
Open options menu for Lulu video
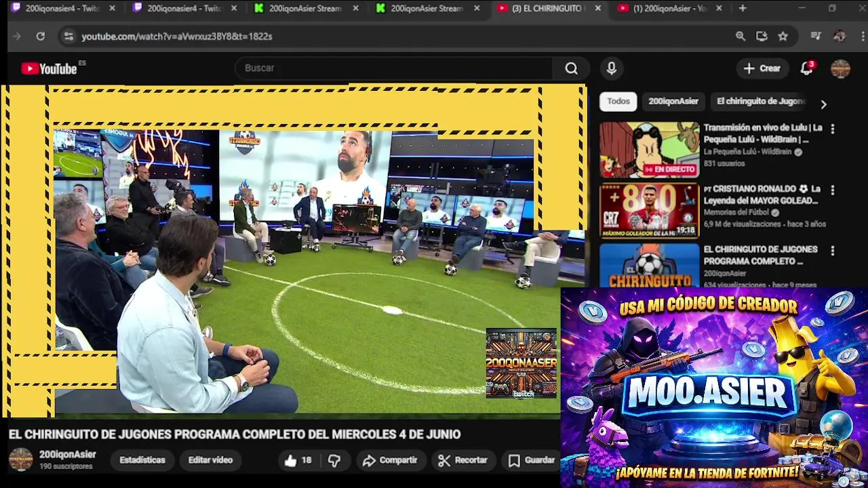click(833, 129)
